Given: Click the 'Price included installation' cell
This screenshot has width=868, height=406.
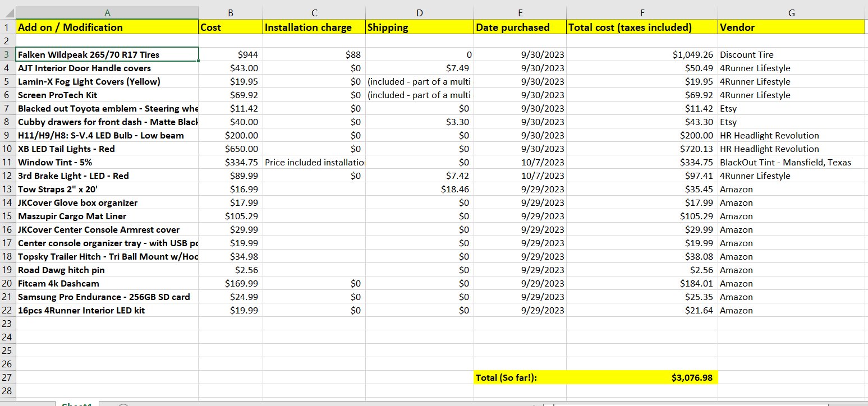Looking at the screenshot, I should point(314,162).
